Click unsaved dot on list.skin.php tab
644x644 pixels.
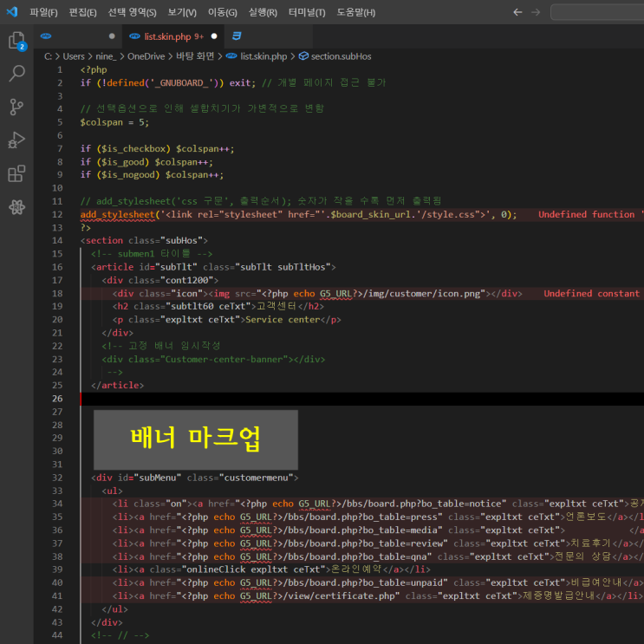pos(214,36)
